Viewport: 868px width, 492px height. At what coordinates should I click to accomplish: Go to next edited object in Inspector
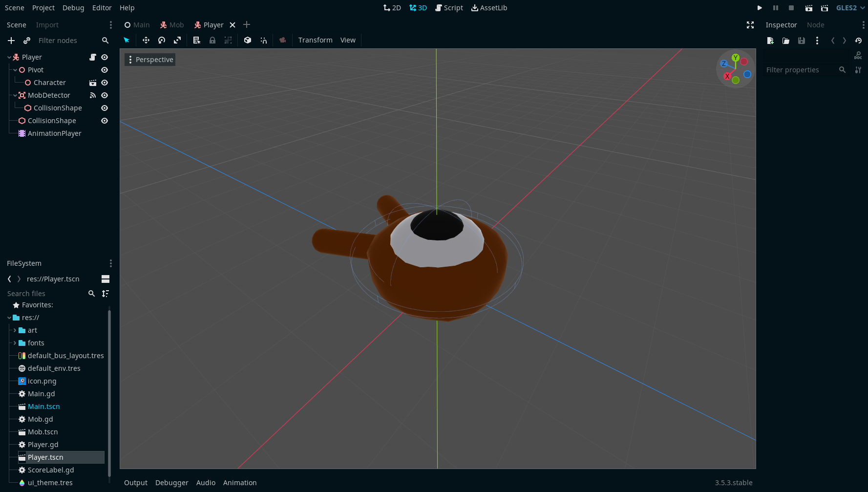[x=845, y=41]
